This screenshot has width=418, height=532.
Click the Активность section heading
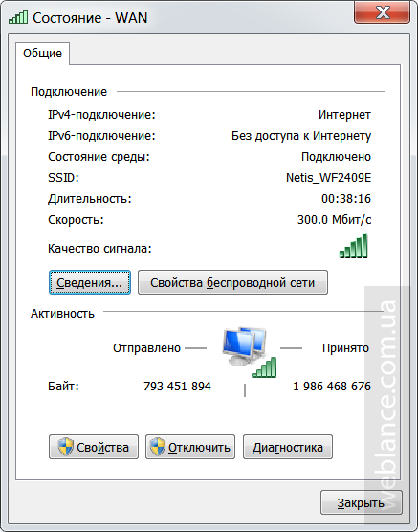[62, 314]
